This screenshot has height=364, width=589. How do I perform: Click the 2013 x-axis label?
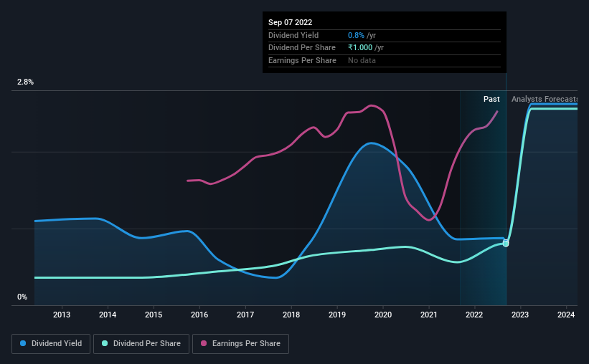tap(62, 315)
